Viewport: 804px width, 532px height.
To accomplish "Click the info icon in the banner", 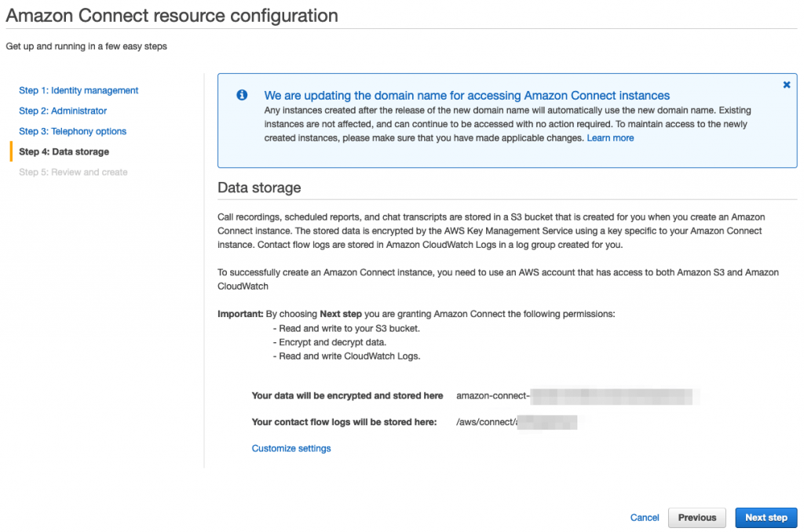I will [x=242, y=94].
